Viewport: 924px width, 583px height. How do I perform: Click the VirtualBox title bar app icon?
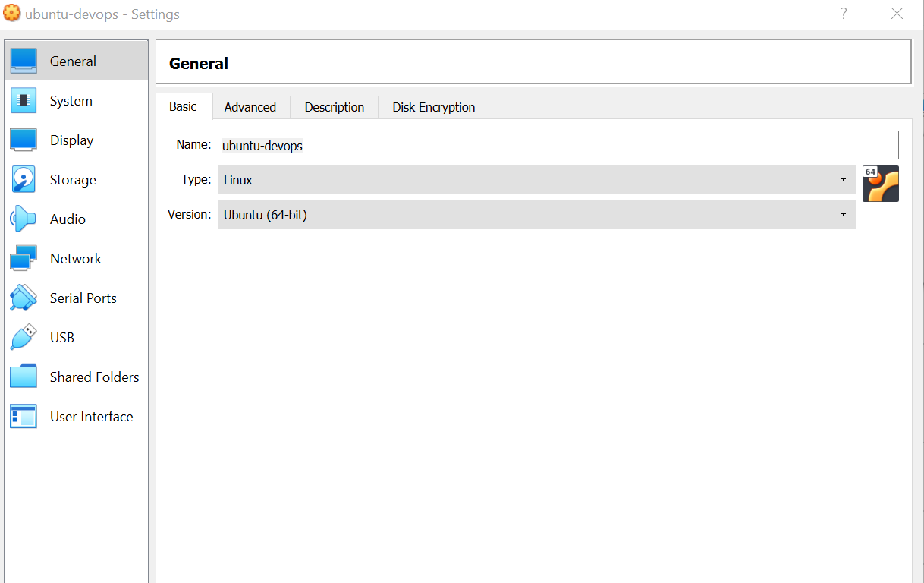[x=12, y=13]
